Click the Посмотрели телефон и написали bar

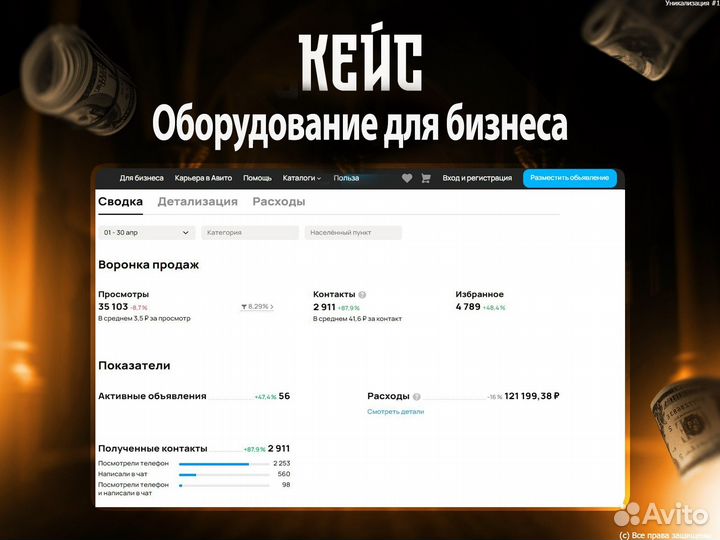[x=224, y=485]
